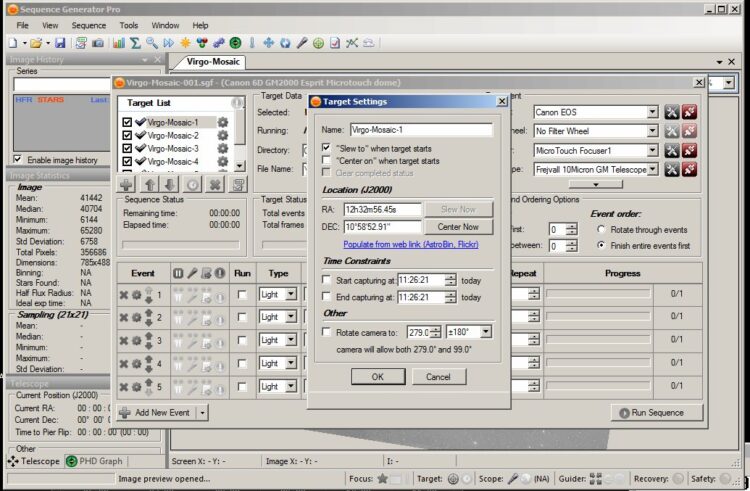The width and height of the screenshot is (750, 491).
Task: Save the sequence with the floppy icon
Action: [60, 43]
